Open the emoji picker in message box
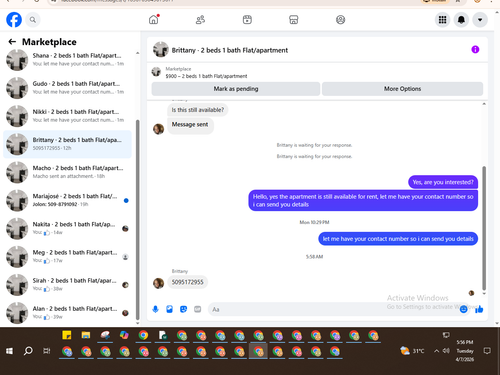The height and width of the screenshot is (375, 500). point(463,309)
